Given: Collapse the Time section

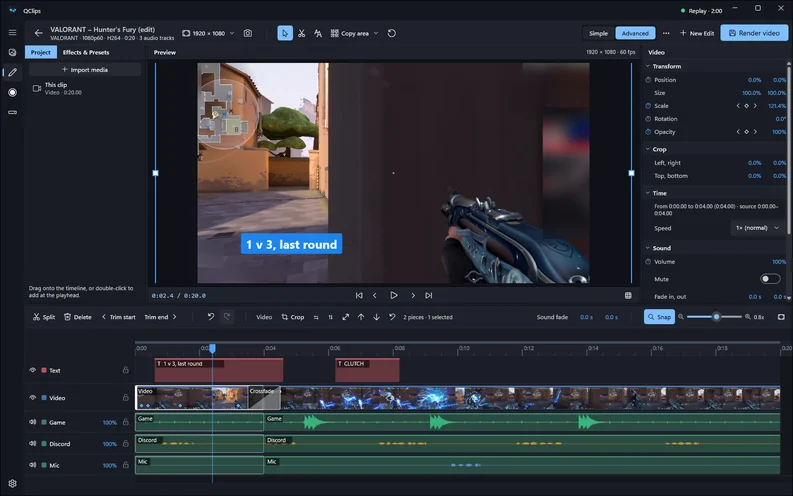Looking at the screenshot, I should pyautogui.click(x=648, y=193).
